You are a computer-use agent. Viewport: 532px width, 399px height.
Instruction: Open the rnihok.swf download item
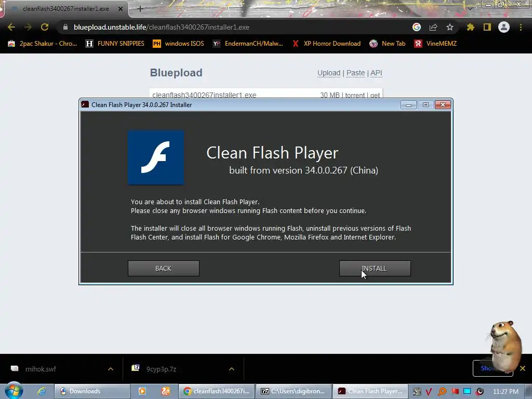[x=41, y=369]
